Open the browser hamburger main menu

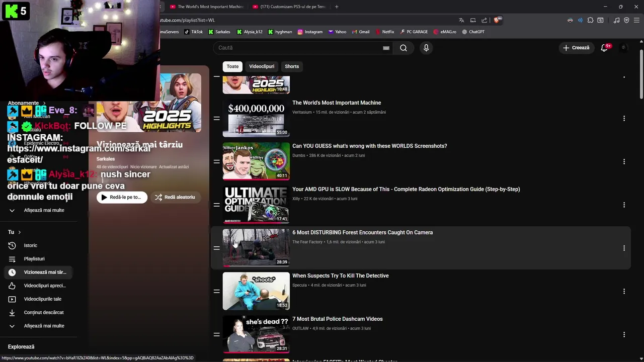[x=637, y=20]
